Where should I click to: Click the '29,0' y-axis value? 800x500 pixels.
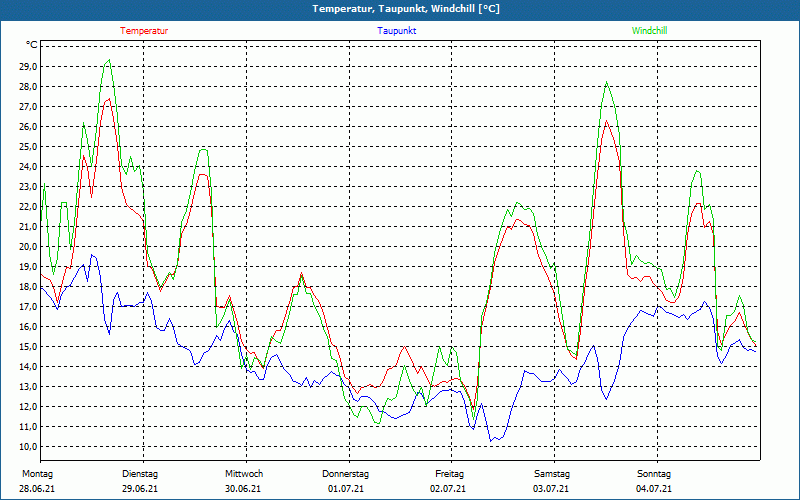click(x=29, y=67)
